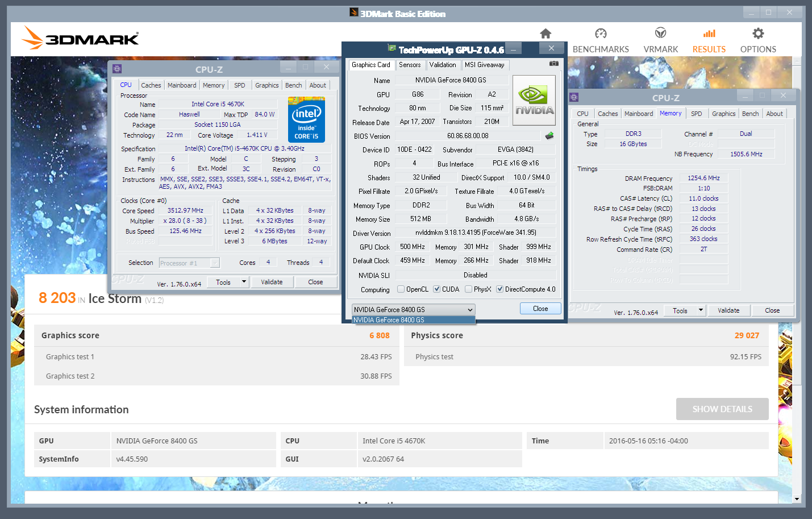812x519 pixels.
Task: Click Close button in left CPU-Z
Action: coord(315,282)
